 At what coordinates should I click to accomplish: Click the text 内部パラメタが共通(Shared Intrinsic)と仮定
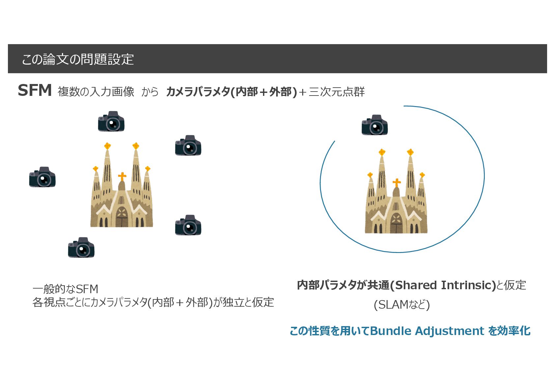(411, 285)
